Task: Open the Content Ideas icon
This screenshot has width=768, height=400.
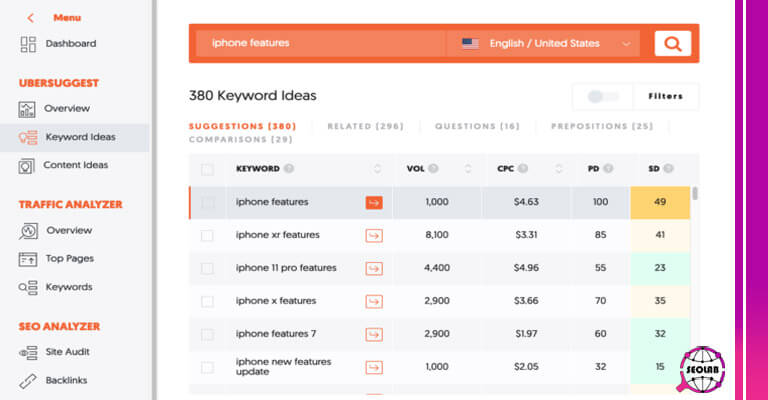Action: tap(26, 166)
